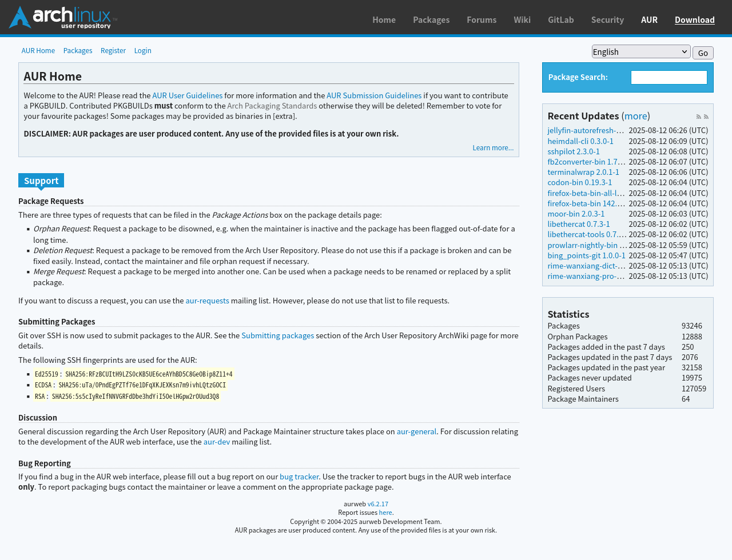Open the firefox-beta-bin-all-l… package link
This screenshot has height=560, width=732.
click(586, 193)
